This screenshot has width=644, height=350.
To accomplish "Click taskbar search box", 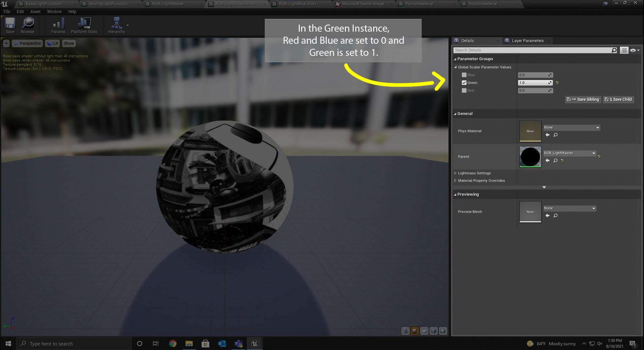I will pyautogui.click(x=74, y=344).
